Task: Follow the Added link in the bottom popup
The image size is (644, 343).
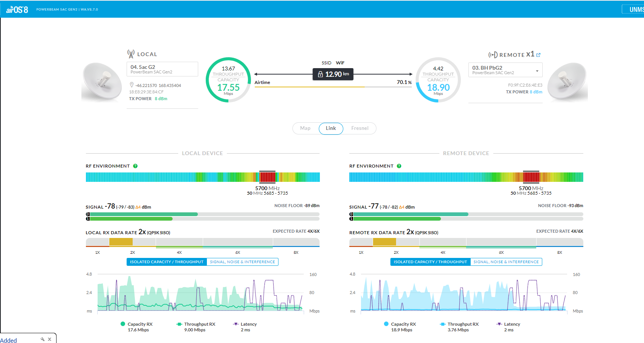Action: click(9, 340)
